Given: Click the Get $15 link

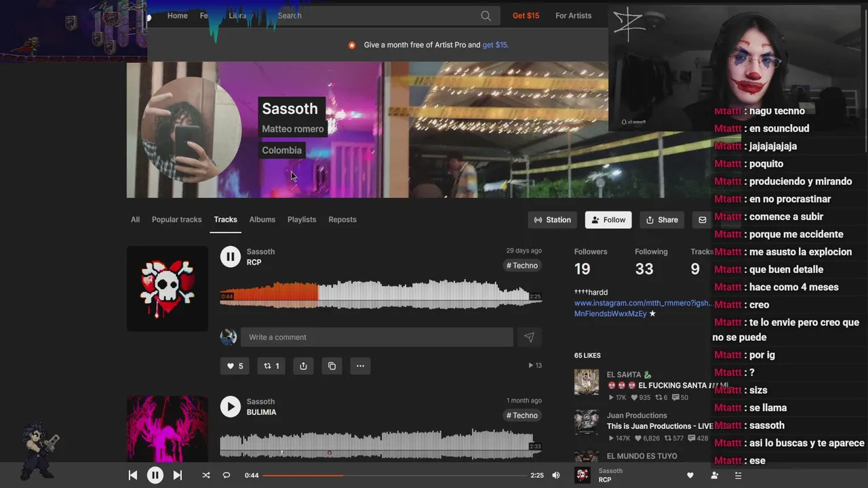Looking at the screenshot, I should point(526,16).
